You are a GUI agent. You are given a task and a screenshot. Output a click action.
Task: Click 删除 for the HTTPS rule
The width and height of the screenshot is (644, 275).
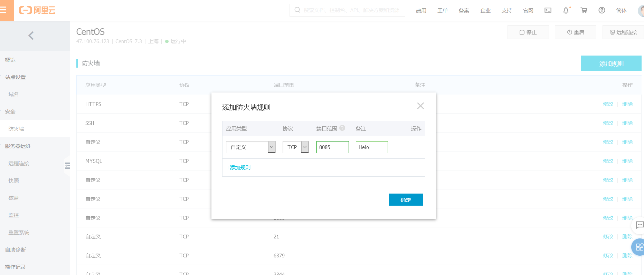click(x=627, y=104)
